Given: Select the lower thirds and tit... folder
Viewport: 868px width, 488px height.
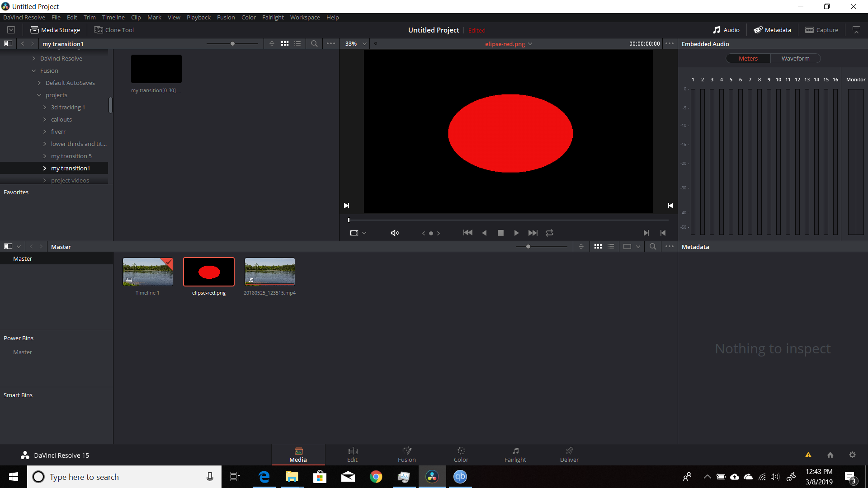Looking at the screenshot, I should [x=79, y=144].
